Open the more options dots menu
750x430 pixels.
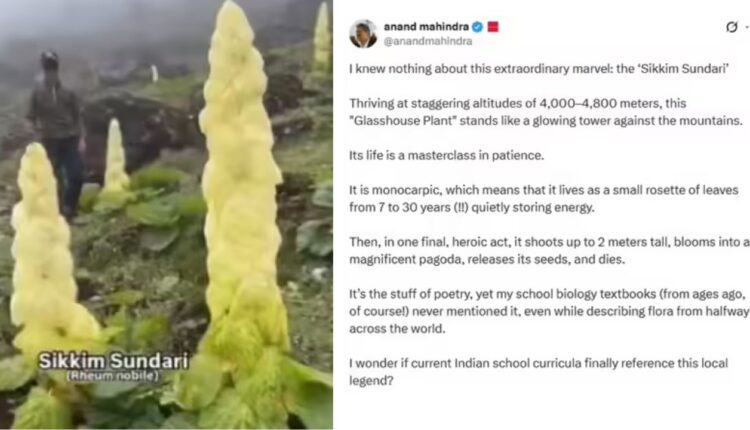click(747, 27)
